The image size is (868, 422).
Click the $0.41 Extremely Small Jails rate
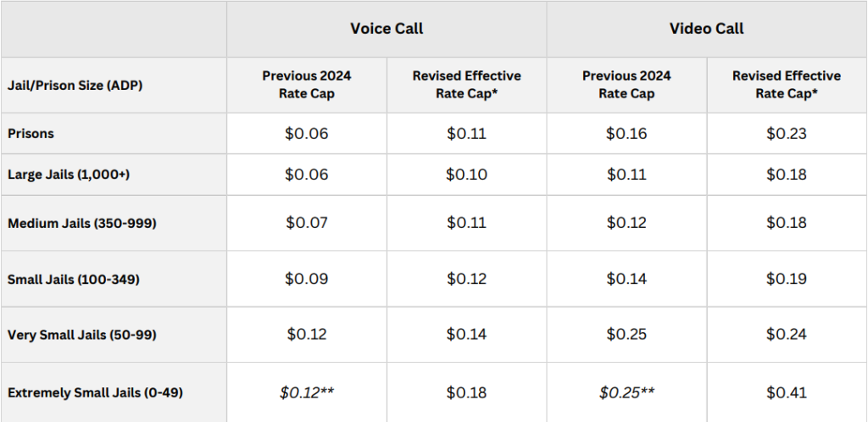pos(787,392)
